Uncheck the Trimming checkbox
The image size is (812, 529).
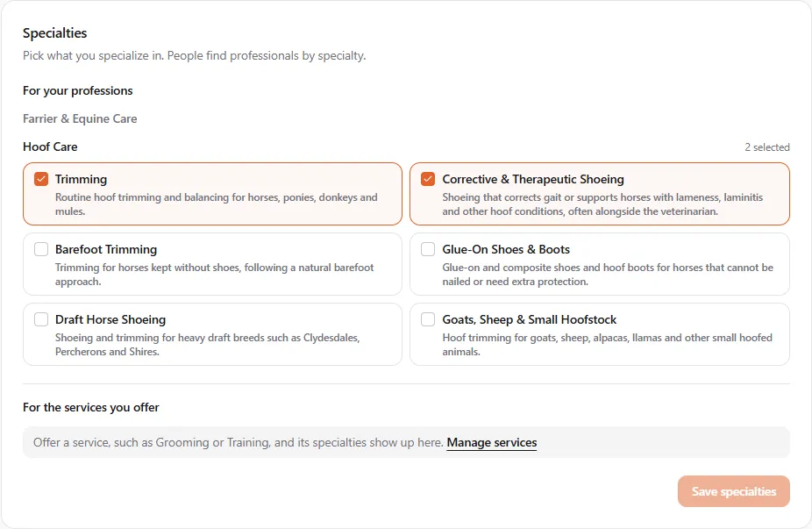(41, 179)
